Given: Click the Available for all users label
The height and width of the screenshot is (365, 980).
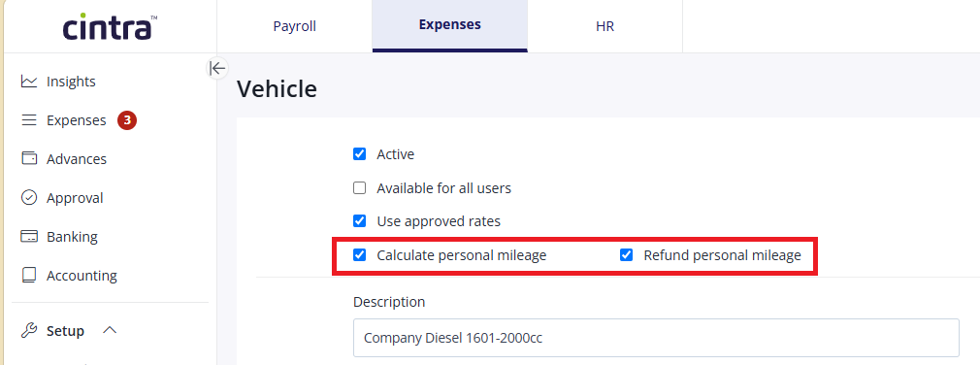Looking at the screenshot, I should [443, 187].
